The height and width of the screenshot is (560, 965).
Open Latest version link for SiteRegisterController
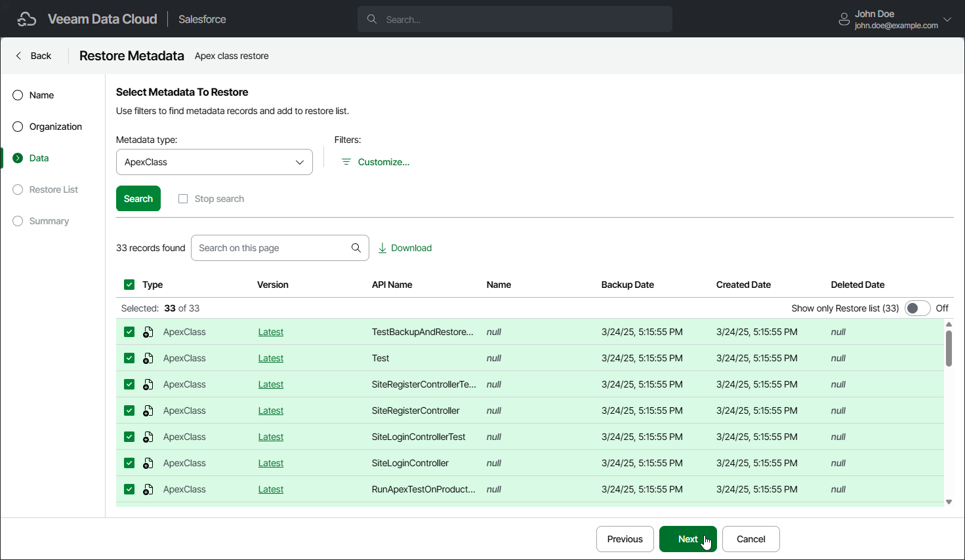271,410
